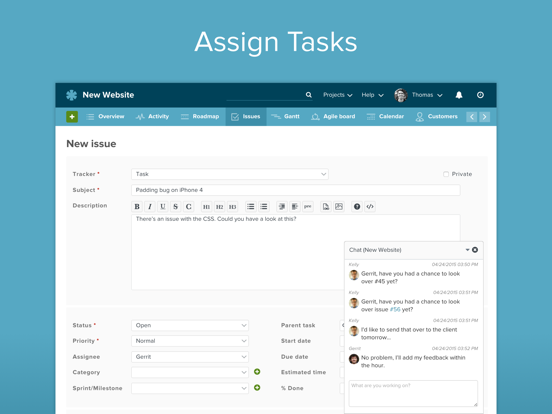Click the chat message input box
This screenshot has width=552, height=414.
(413, 393)
